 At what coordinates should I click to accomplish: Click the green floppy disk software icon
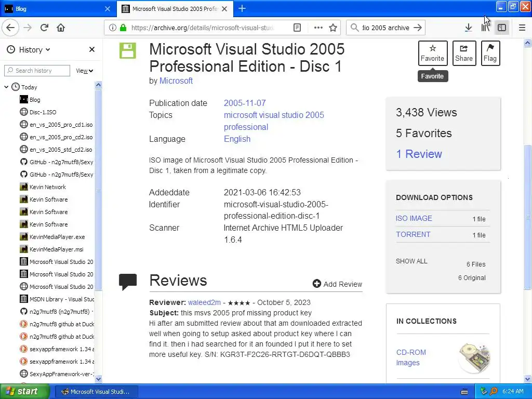[x=128, y=50]
